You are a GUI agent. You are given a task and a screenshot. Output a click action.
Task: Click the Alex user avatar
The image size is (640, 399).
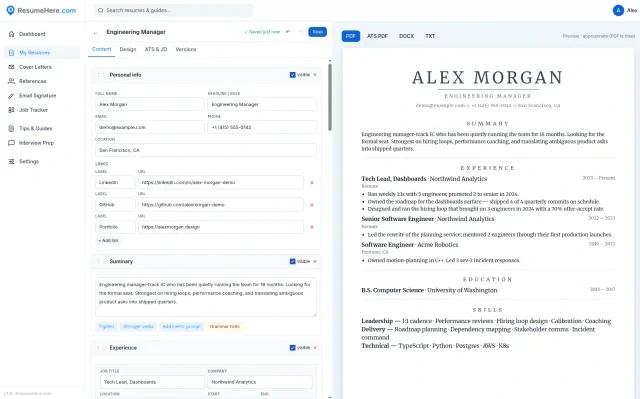(x=618, y=10)
